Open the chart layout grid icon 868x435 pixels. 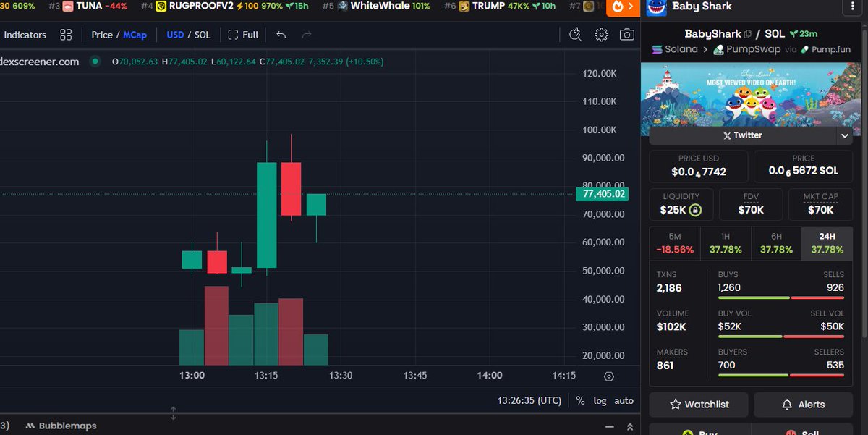click(66, 35)
